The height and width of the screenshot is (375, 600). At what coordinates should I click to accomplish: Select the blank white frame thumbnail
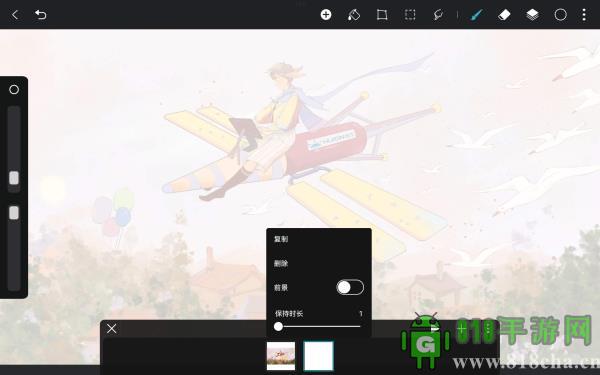tap(318, 356)
